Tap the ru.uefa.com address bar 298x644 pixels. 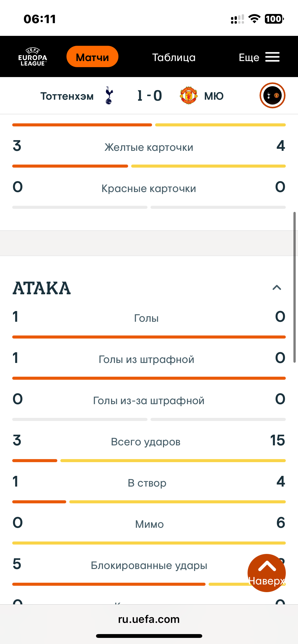(x=149, y=619)
